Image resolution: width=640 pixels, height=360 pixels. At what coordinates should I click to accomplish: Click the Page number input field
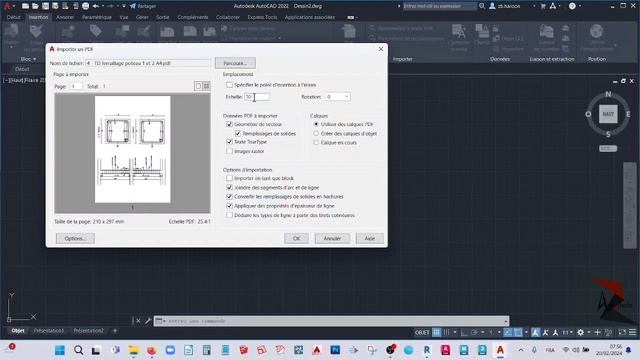point(76,86)
